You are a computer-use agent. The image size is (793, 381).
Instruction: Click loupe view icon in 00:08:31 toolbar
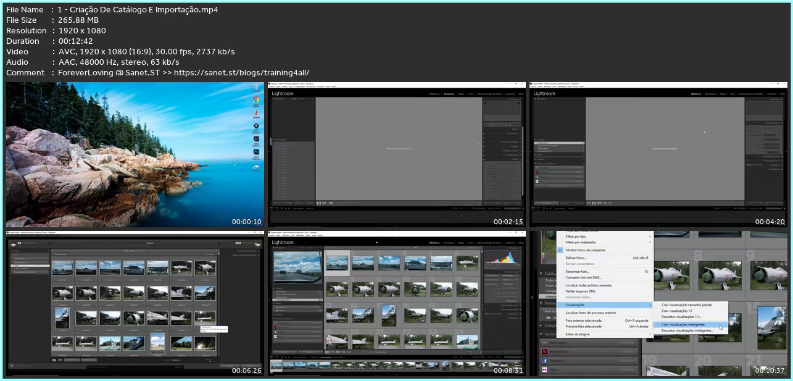pyautogui.click(x=332, y=352)
